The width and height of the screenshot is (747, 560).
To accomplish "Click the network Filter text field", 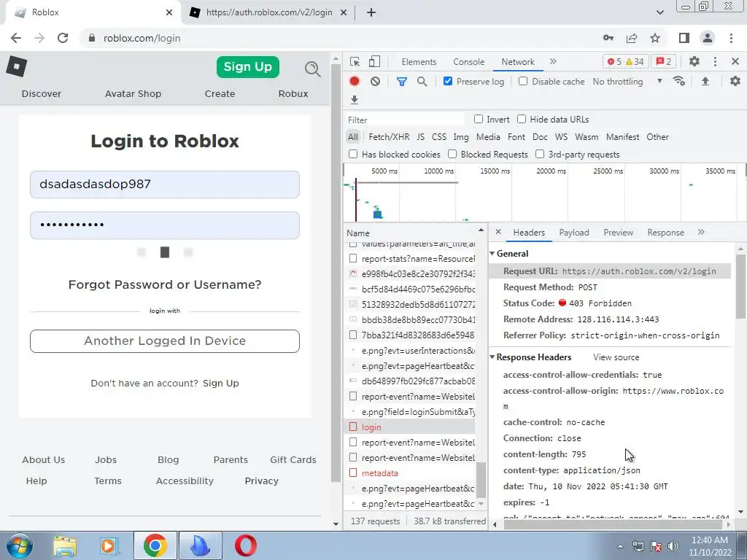I will tap(404, 120).
